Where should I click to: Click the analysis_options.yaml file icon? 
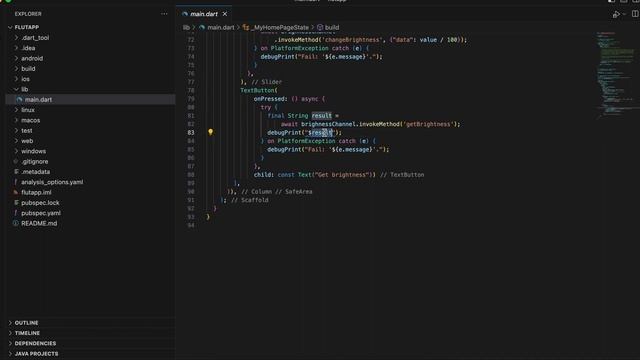(16, 182)
